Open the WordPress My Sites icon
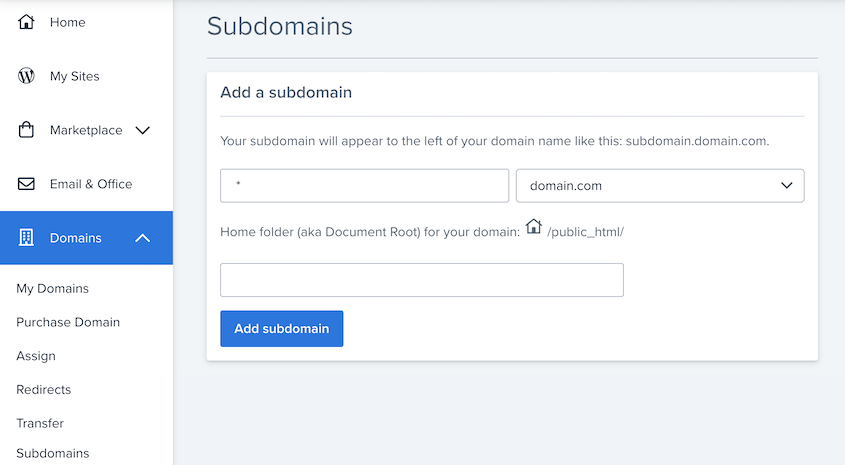Viewport: 845px width, 465px height. (26, 76)
